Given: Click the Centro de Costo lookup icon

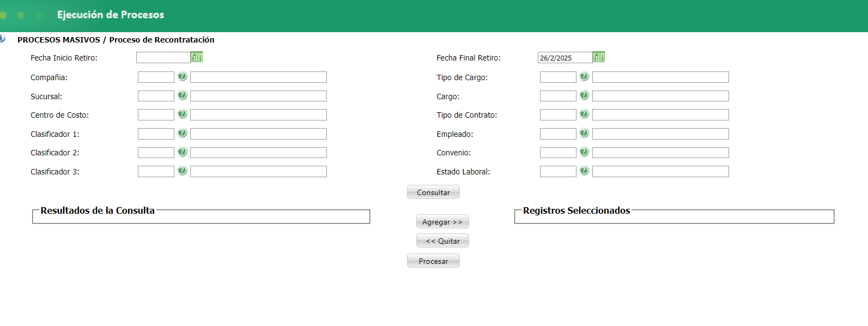Looking at the screenshot, I should coord(183,114).
